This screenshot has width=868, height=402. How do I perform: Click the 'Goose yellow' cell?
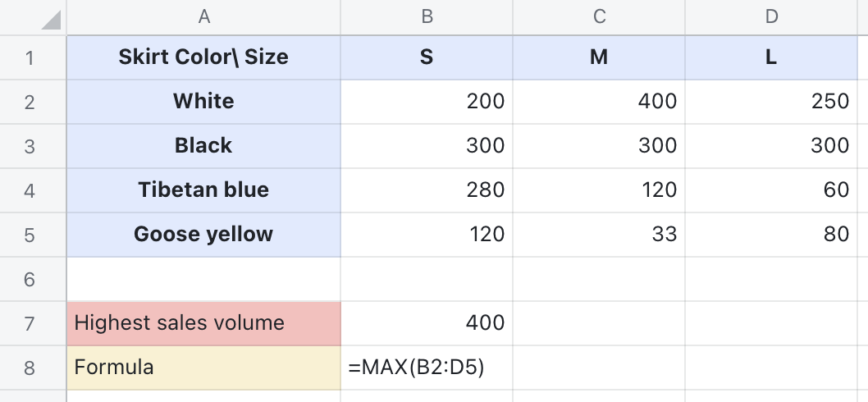[203, 235]
